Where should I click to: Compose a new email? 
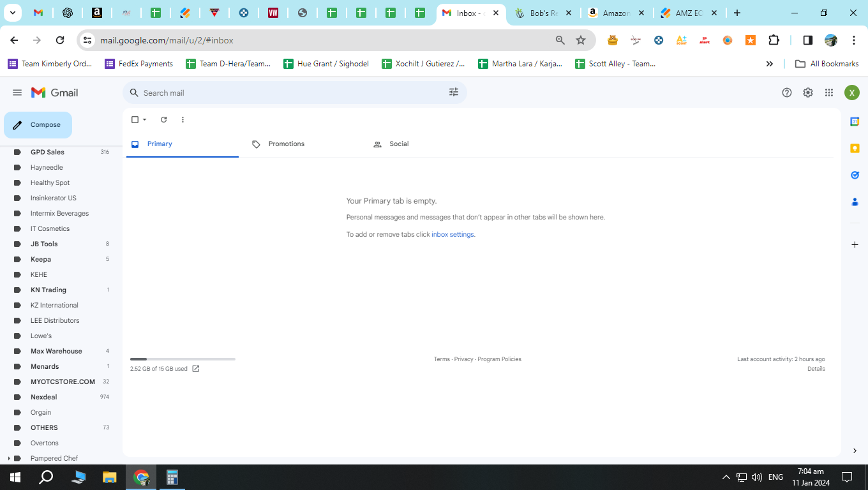38,125
